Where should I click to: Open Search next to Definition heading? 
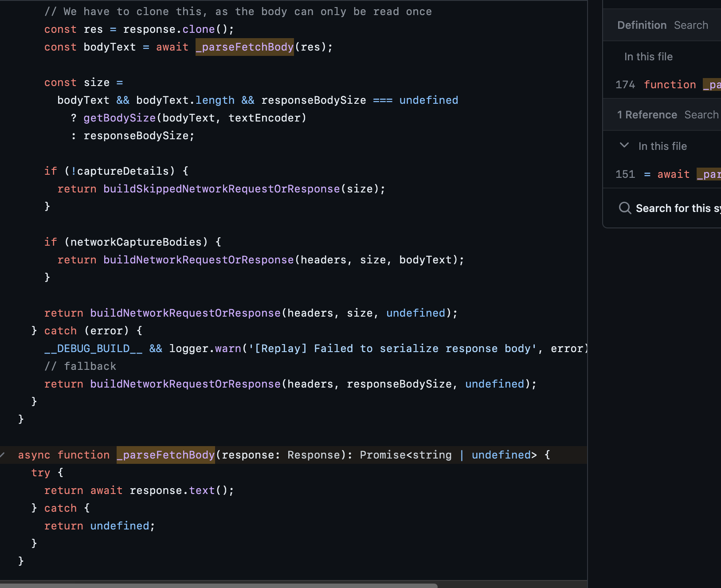tap(691, 25)
